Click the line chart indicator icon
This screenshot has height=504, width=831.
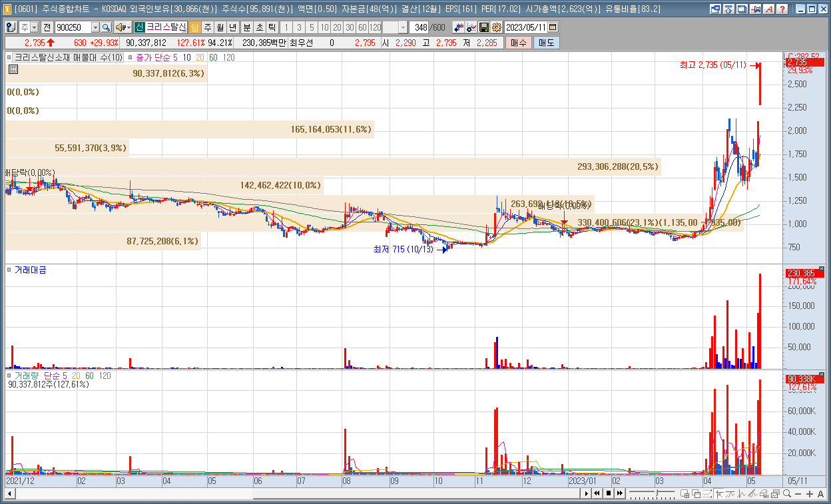471,27
